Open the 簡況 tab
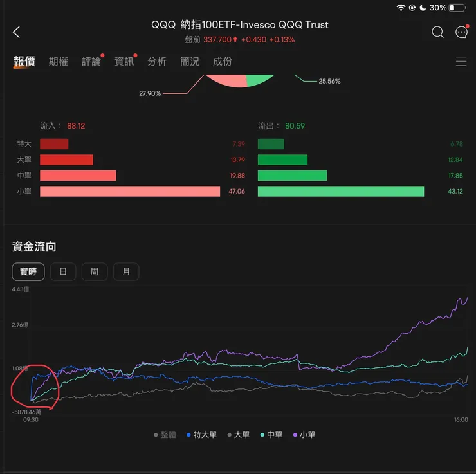The width and height of the screenshot is (476, 474). pyautogui.click(x=190, y=61)
